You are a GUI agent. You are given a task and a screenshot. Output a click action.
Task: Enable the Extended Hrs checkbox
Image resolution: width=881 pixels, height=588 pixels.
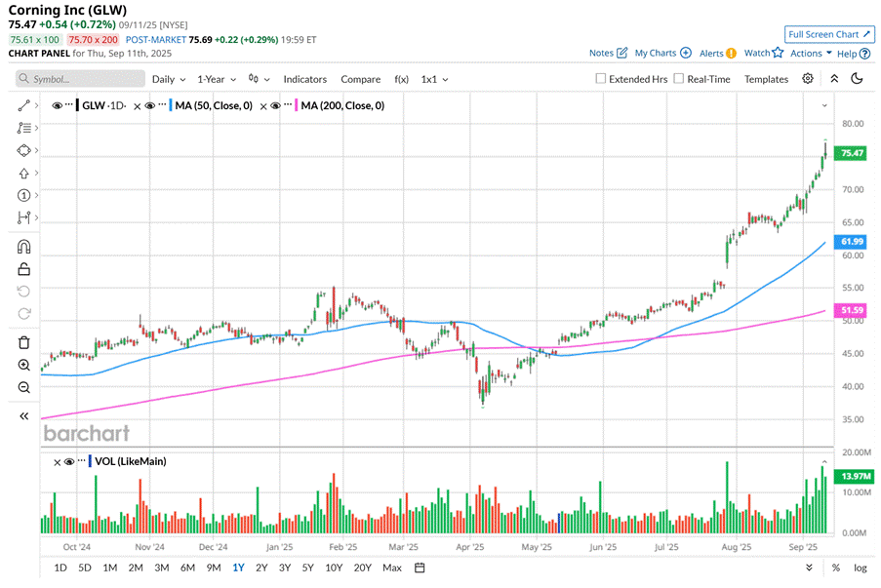pos(601,79)
